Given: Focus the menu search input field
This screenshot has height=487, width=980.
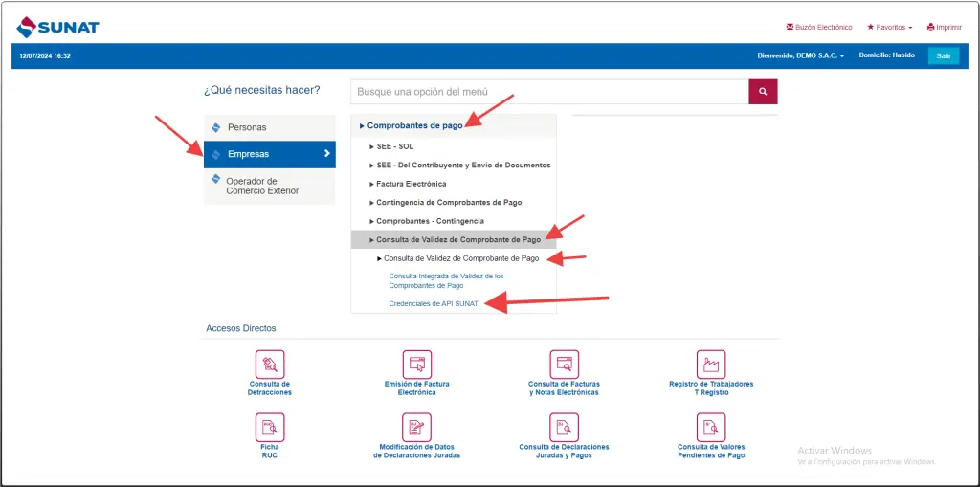Looking at the screenshot, I should pos(549,91).
